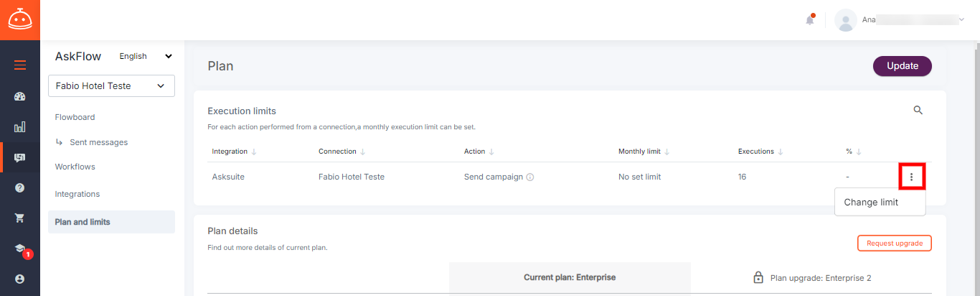
Task: Click the execution limits search icon
Action: click(918, 111)
